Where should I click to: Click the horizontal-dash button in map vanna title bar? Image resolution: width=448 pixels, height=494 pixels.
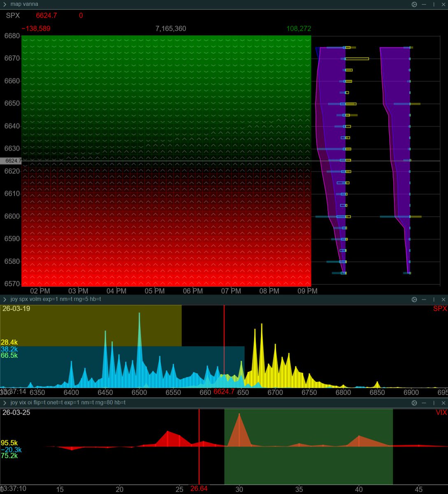pos(424,4)
